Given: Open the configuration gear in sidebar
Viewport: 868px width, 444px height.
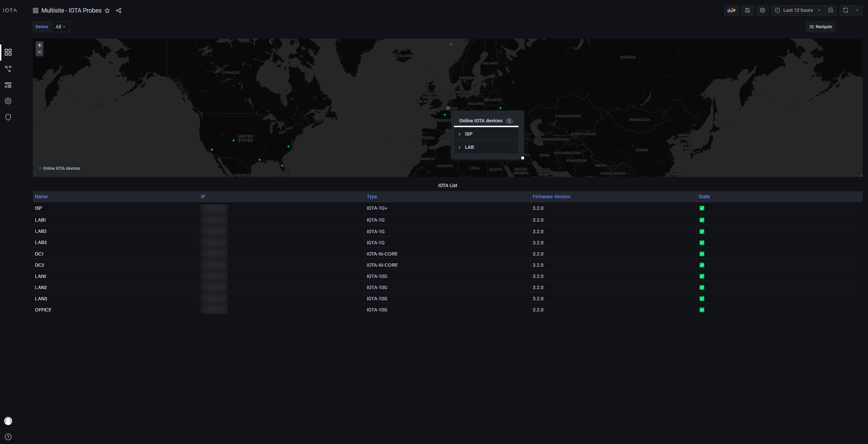Looking at the screenshot, I should [x=8, y=101].
